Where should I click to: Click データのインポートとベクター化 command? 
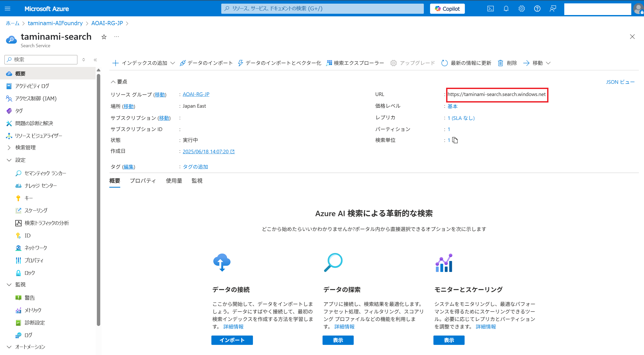tap(280, 63)
